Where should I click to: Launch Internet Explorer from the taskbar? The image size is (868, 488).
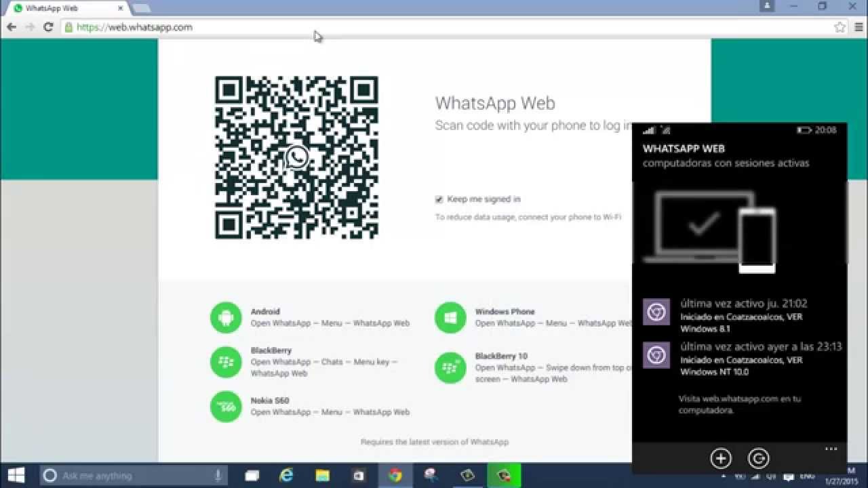(287, 476)
